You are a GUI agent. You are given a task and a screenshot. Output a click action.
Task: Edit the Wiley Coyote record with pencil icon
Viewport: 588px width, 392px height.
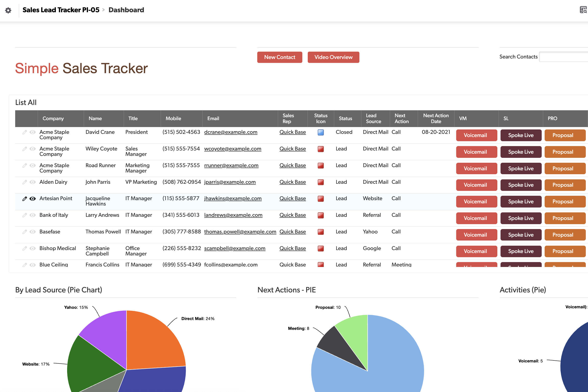click(x=24, y=149)
